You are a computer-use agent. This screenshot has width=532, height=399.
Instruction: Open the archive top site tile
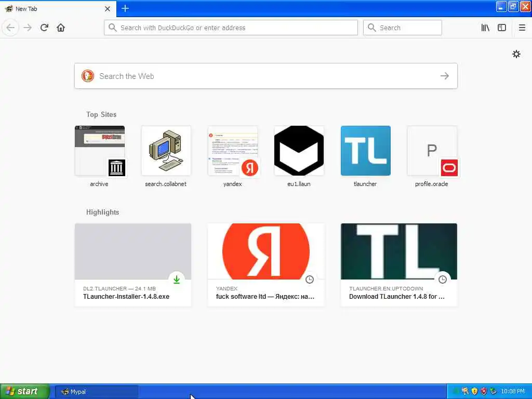pos(99,156)
